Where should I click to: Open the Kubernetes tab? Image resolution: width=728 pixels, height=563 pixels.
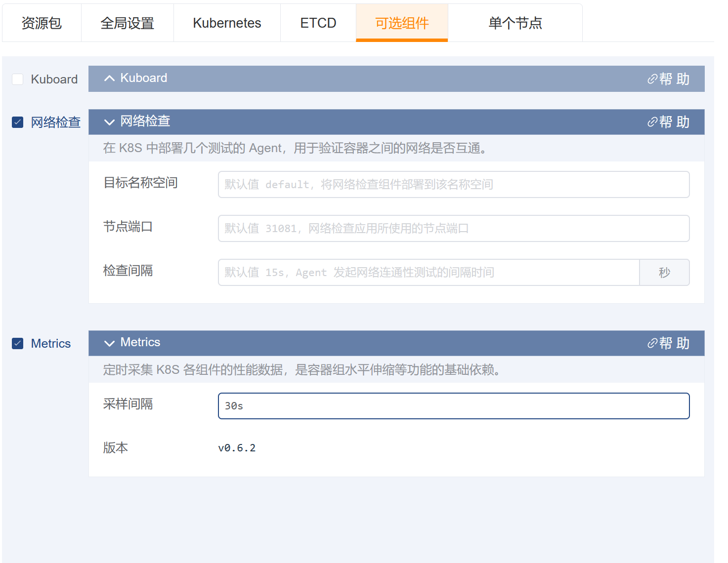[227, 23]
